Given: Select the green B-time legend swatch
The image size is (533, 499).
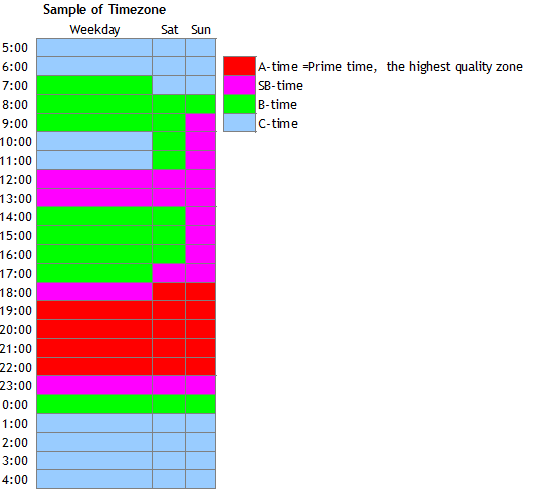Looking at the screenshot, I should 240,104.
